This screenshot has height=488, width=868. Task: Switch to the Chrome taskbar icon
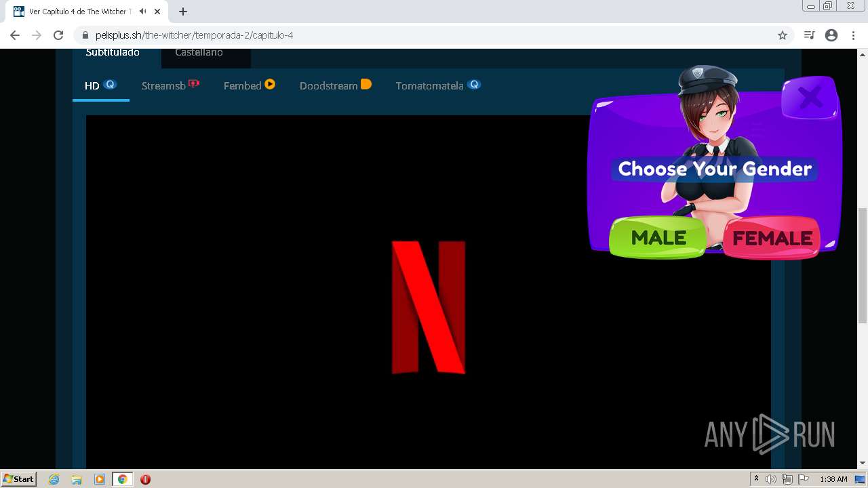tap(122, 479)
